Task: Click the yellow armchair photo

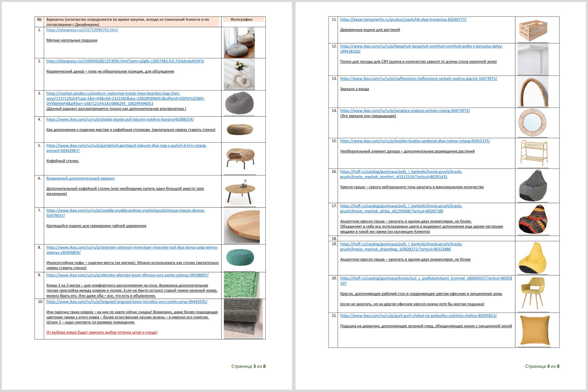Action: tap(532, 294)
